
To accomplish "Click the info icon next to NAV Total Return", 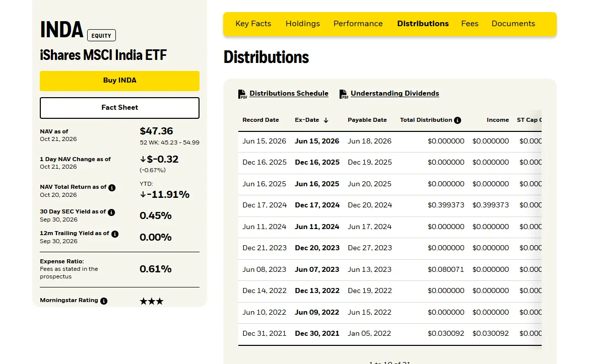I will pos(112,188).
